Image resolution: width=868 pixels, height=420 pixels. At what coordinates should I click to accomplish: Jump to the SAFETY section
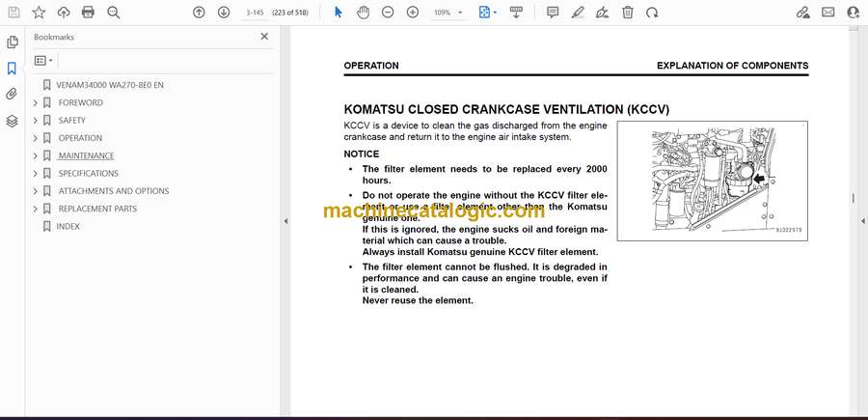(x=72, y=121)
